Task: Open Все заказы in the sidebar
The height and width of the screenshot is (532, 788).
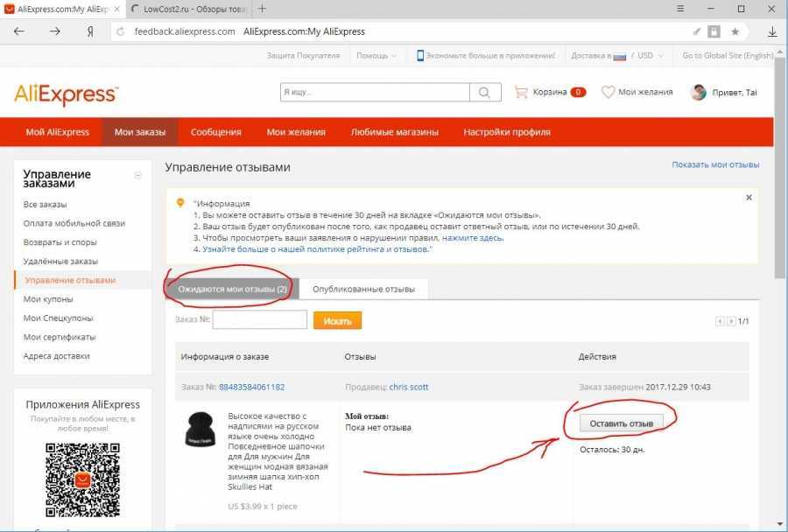Action: point(46,205)
